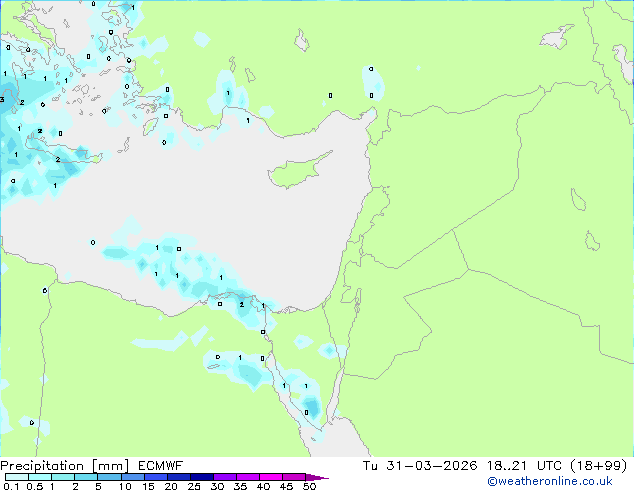Click the legend label '30'
634x490 pixels.
217,486
